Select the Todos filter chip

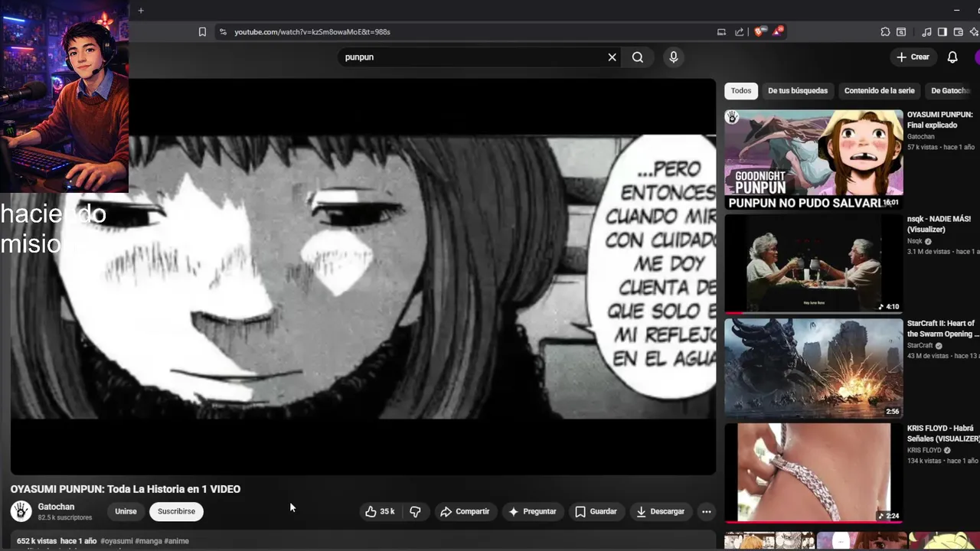741,91
